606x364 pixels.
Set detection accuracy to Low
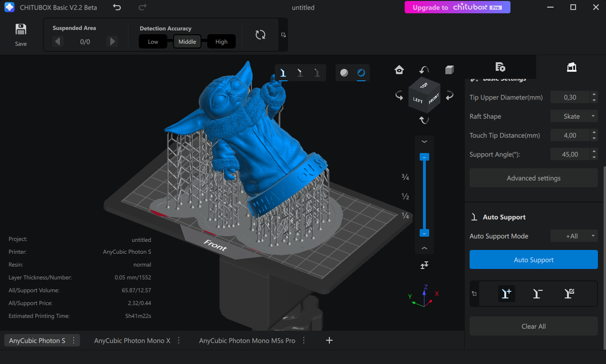coord(153,42)
